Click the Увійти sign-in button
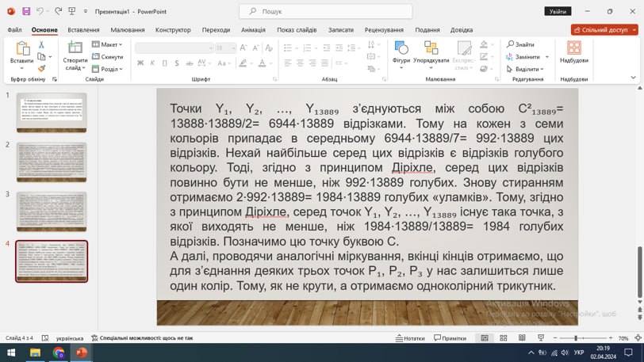 [558, 12]
